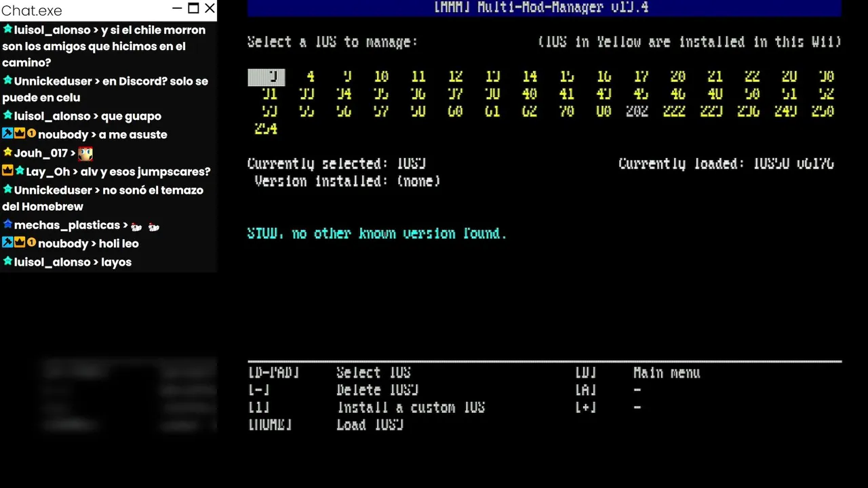Click the star badge beside Unnickeduser 'en Discord' message
This screenshot has width=868, height=488.
pos(7,81)
